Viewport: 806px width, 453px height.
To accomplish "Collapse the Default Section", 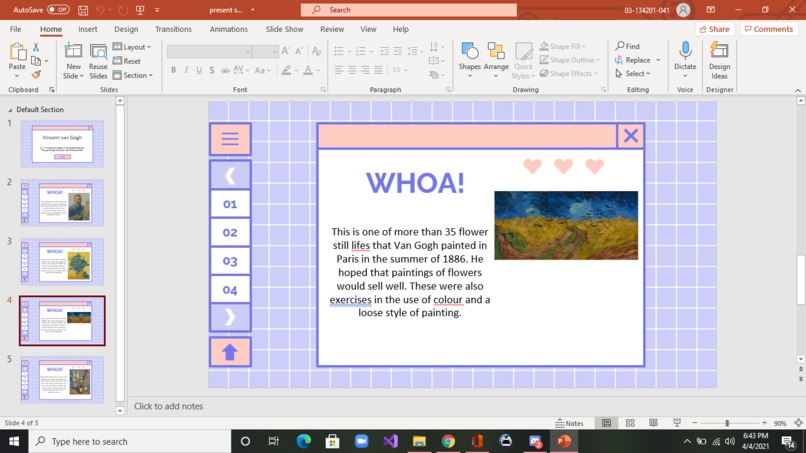I will 10,110.
